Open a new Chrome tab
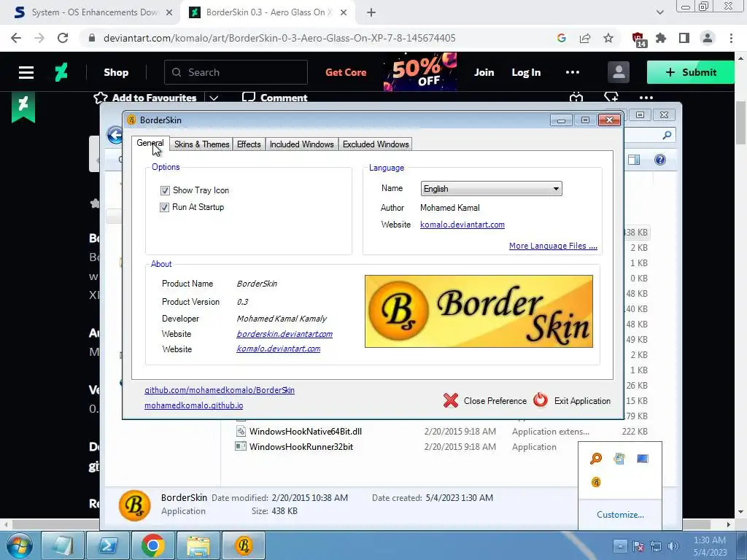This screenshot has width=747, height=560. tap(371, 12)
